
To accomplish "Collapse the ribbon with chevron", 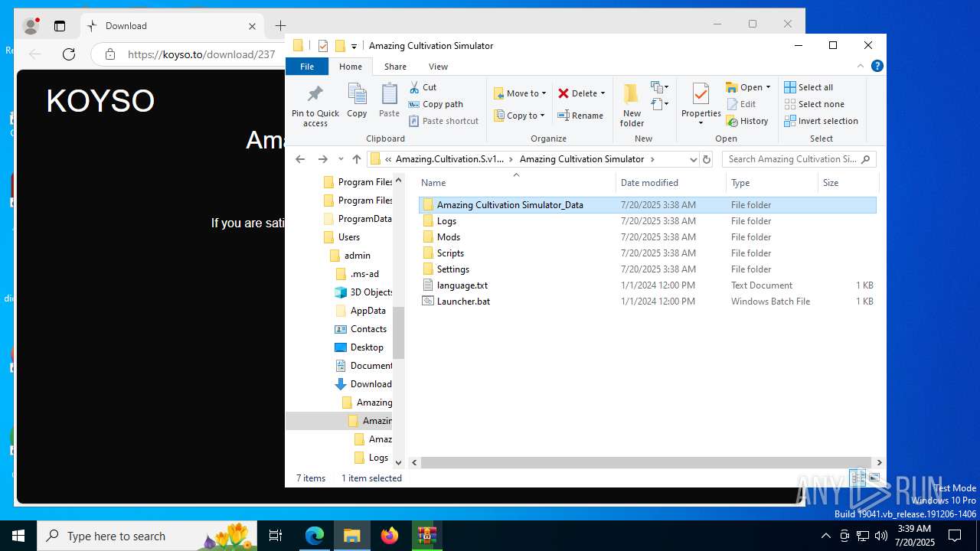I will coord(861,67).
